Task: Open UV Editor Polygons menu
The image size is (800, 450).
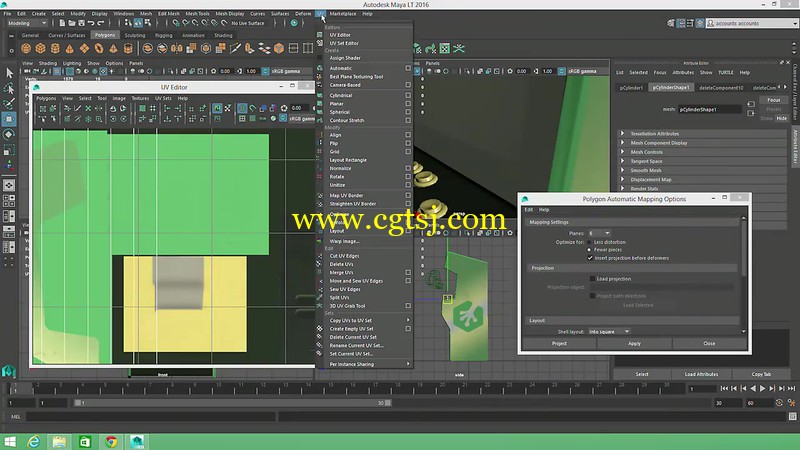Action: click(x=46, y=98)
